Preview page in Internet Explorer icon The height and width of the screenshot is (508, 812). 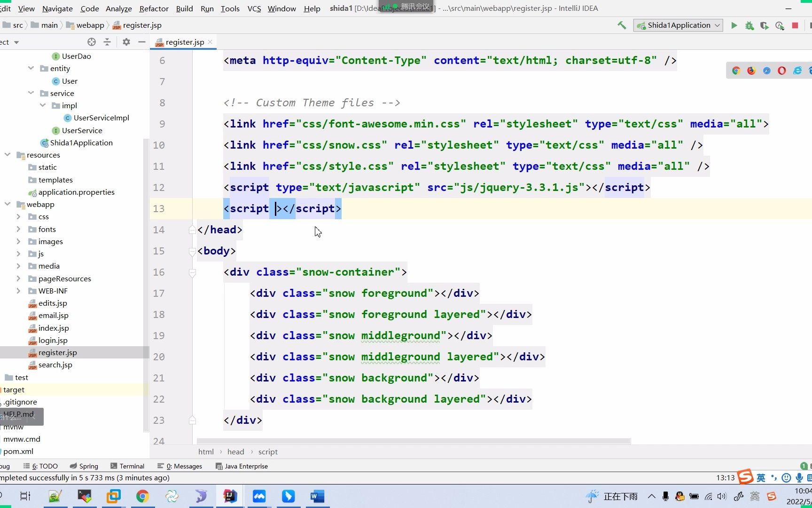coord(797,71)
